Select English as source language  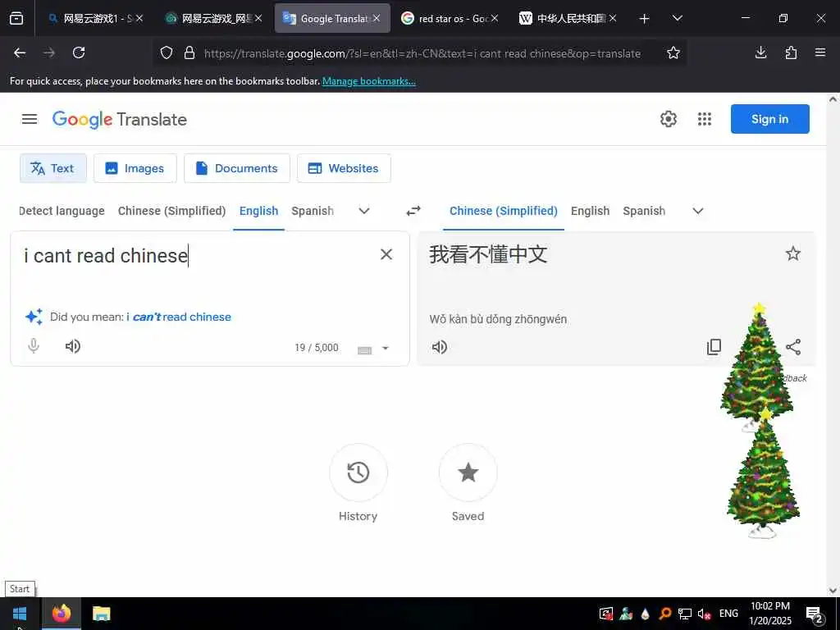(258, 211)
